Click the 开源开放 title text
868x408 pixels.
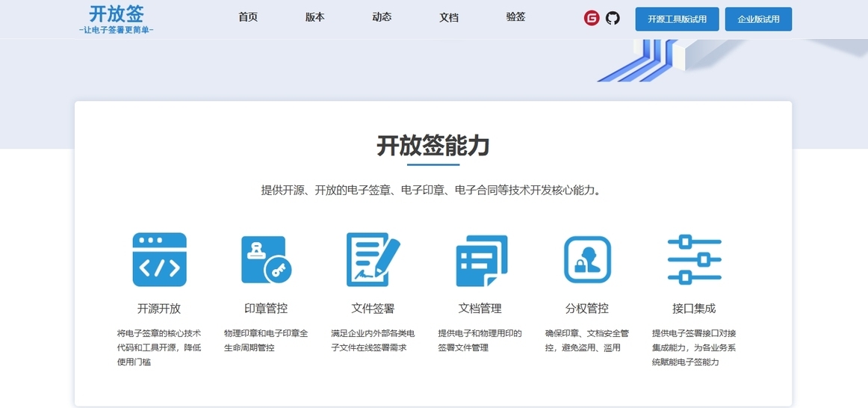point(159,309)
